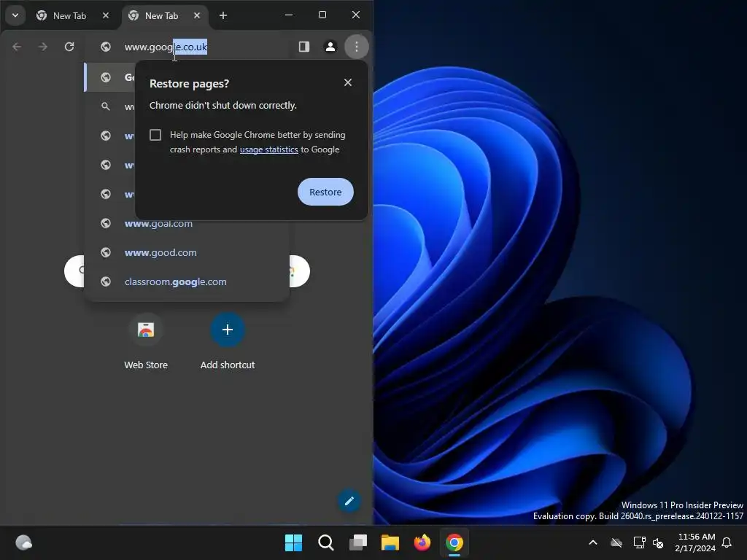
Task: Open Windows taskbar search
Action: pos(326,542)
